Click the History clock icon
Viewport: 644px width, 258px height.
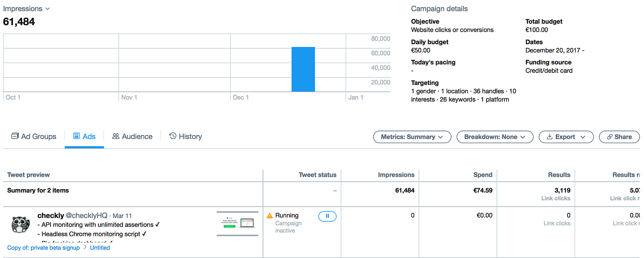click(x=173, y=136)
